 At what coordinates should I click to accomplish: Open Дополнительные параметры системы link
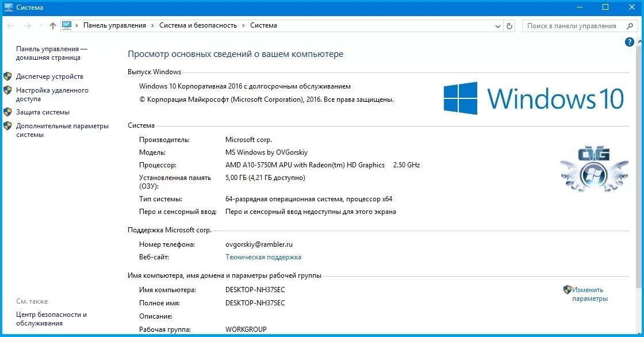pyautogui.click(x=62, y=131)
